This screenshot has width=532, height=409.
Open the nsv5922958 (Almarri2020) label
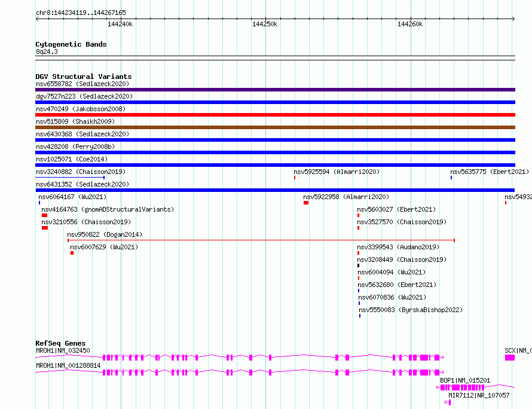point(346,197)
